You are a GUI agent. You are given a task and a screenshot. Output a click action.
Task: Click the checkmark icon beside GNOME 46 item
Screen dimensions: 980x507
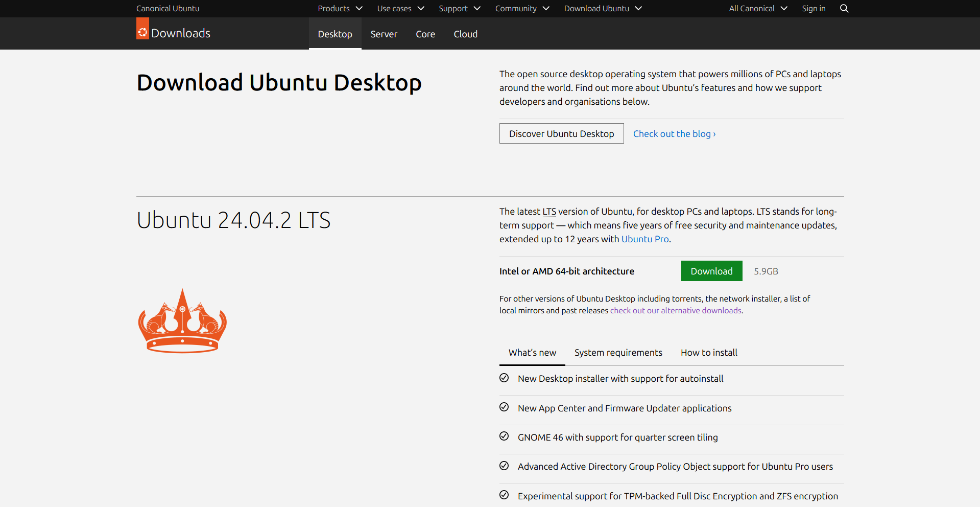[504, 436]
